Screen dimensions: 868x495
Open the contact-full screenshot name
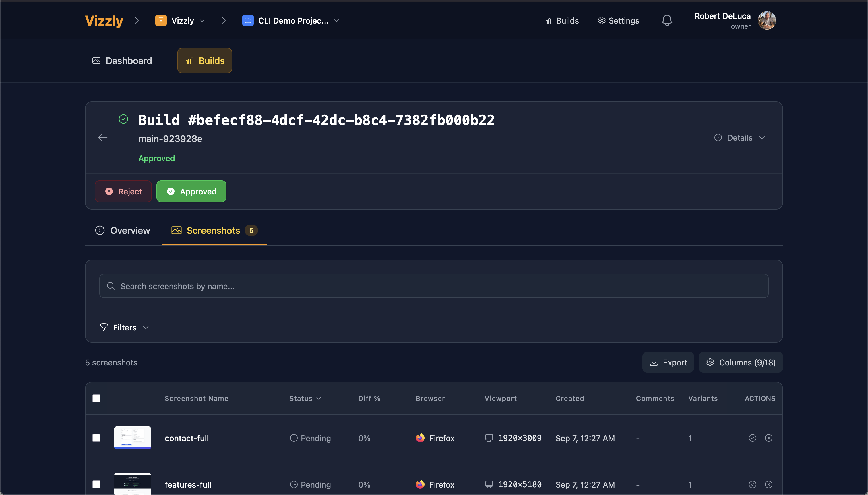click(187, 438)
